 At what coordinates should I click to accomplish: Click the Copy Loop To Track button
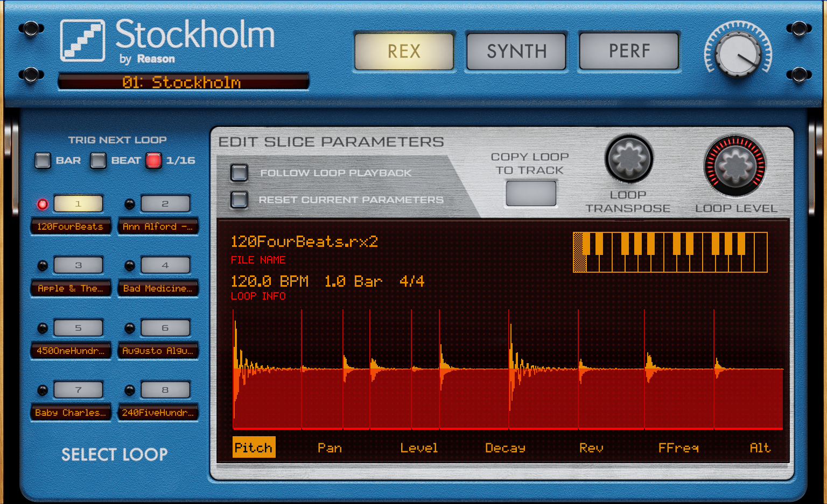point(530,193)
